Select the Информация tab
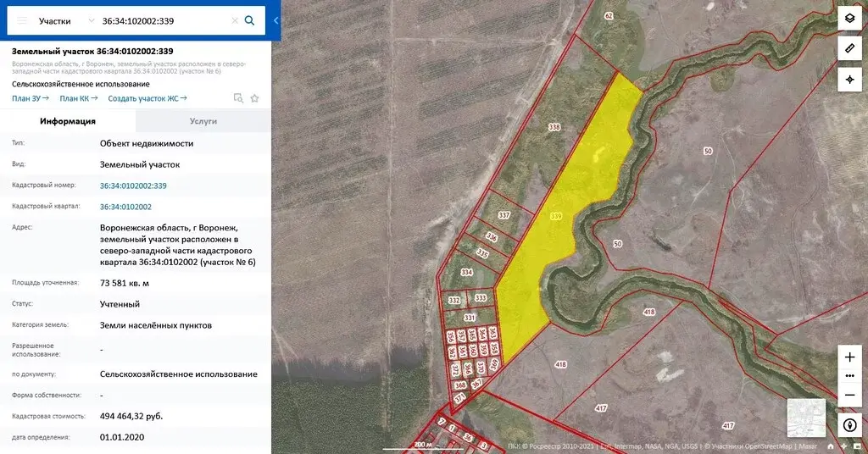This screenshot has width=868, height=454. coord(68,121)
